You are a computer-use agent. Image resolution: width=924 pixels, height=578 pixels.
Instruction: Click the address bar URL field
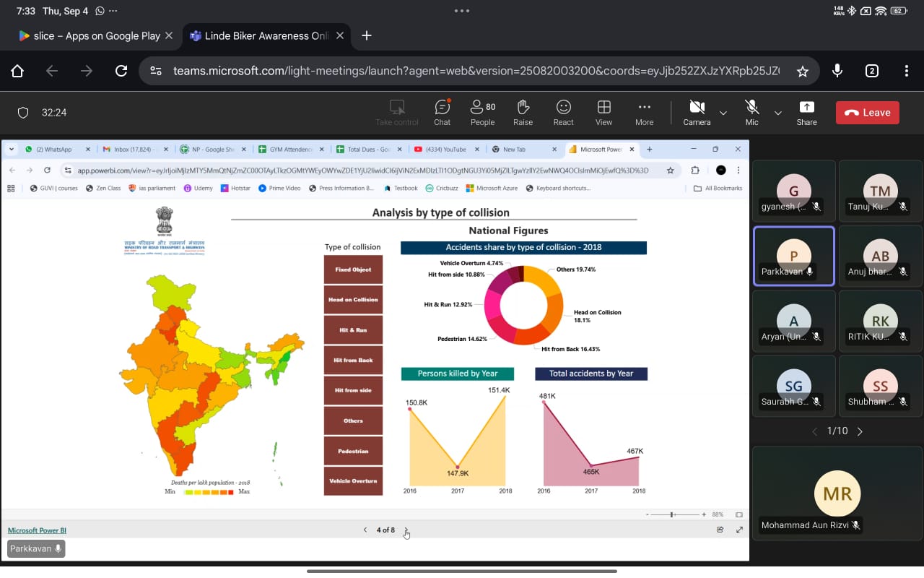pyautogui.click(x=476, y=71)
